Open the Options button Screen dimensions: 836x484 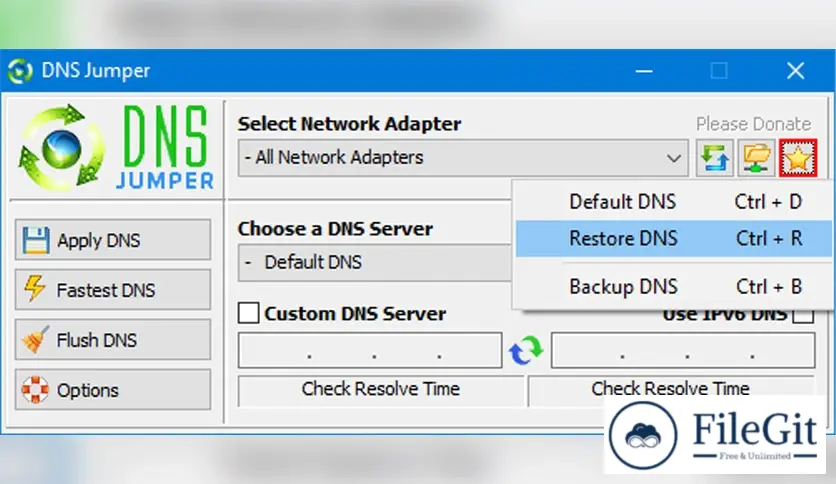(x=113, y=390)
